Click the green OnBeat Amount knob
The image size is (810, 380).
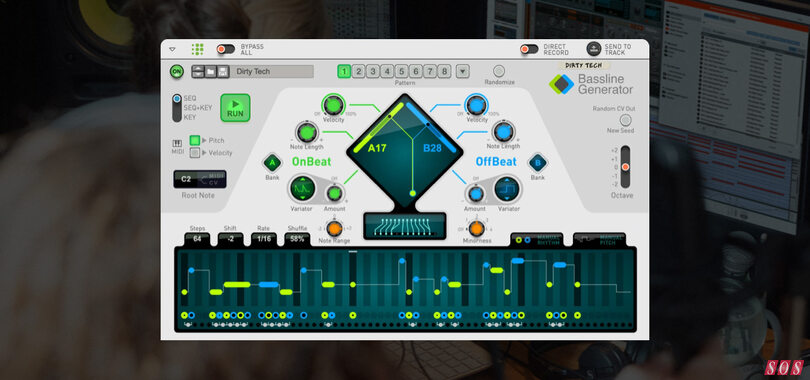coord(334,194)
